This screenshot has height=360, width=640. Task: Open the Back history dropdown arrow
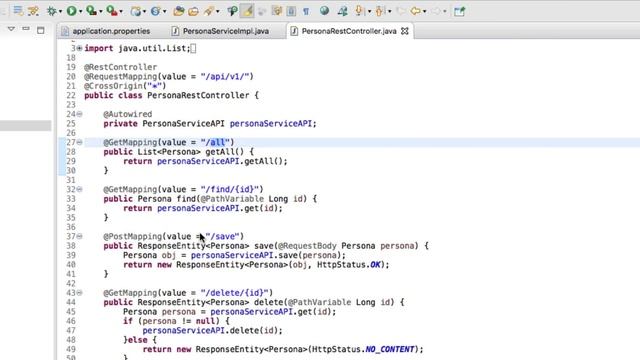coord(424,11)
